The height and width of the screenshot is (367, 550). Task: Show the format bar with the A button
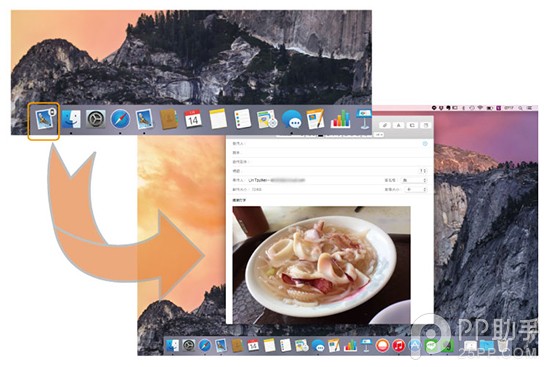point(398,125)
